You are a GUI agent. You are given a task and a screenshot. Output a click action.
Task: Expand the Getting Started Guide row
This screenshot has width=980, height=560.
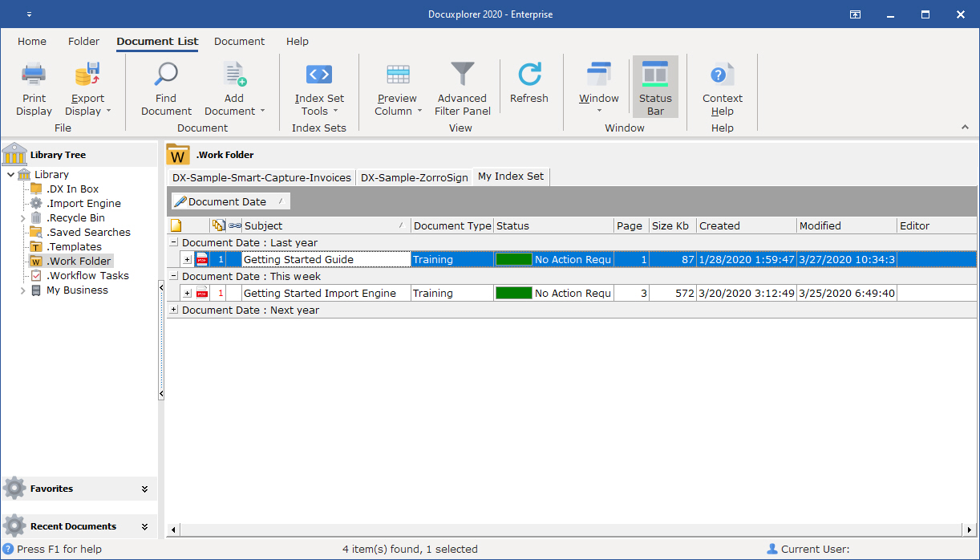point(188,259)
